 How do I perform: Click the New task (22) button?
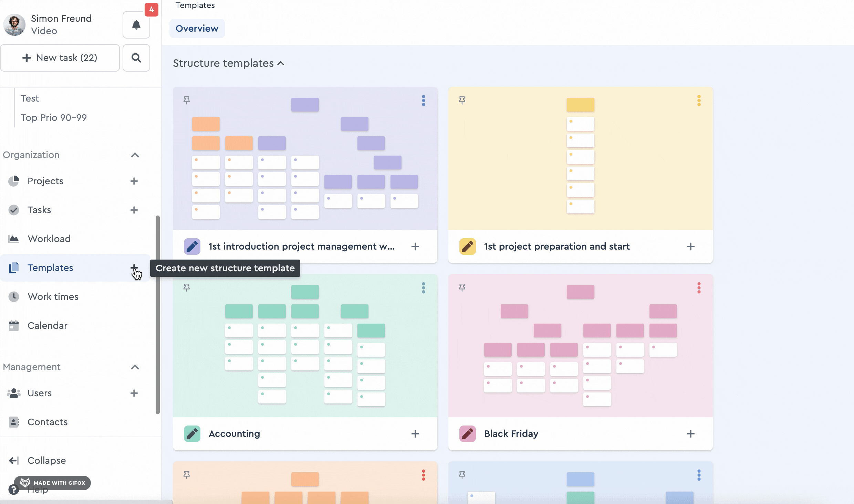point(60,58)
